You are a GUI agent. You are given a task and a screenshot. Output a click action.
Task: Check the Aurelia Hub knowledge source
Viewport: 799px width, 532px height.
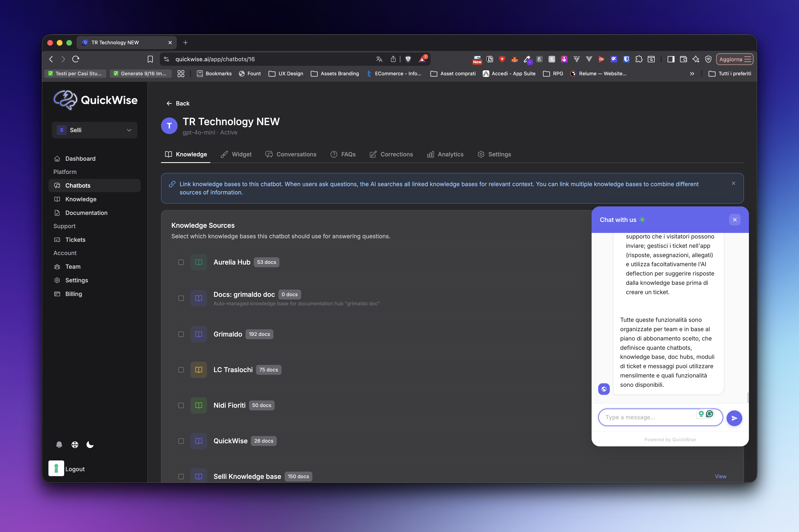(181, 262)
